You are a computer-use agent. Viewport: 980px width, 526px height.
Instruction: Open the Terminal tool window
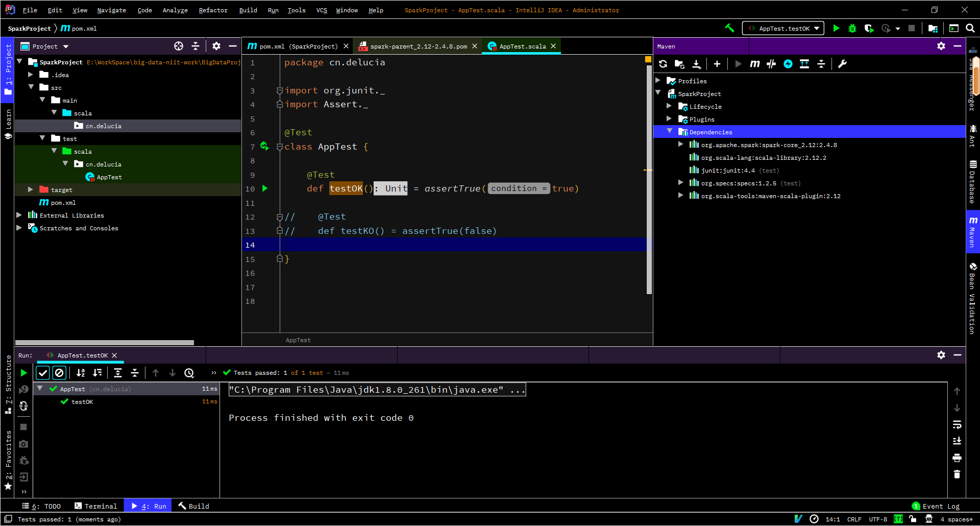(x=96, y=506)
